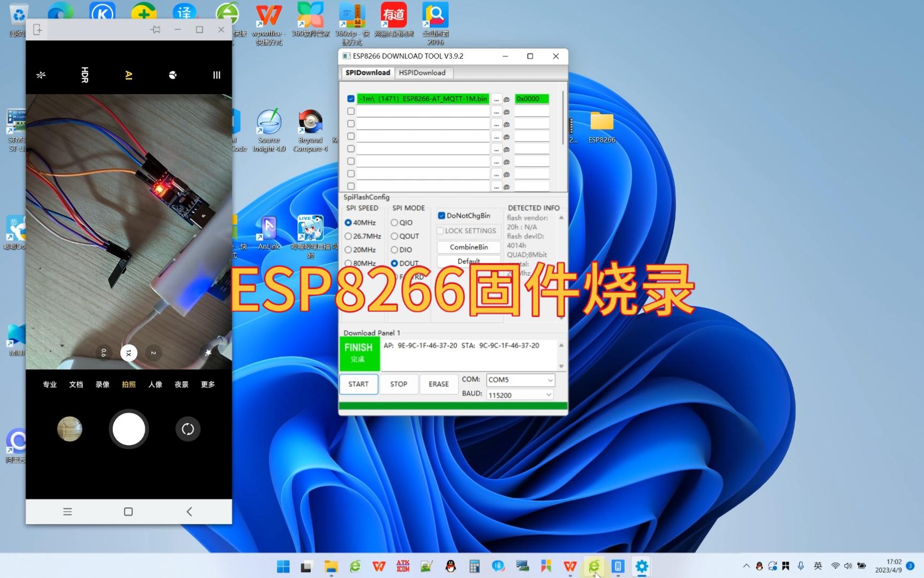The height and width of the screenshot is (578, 924).
Task: Select the SPIDownload tab
Action: point(367,73)
